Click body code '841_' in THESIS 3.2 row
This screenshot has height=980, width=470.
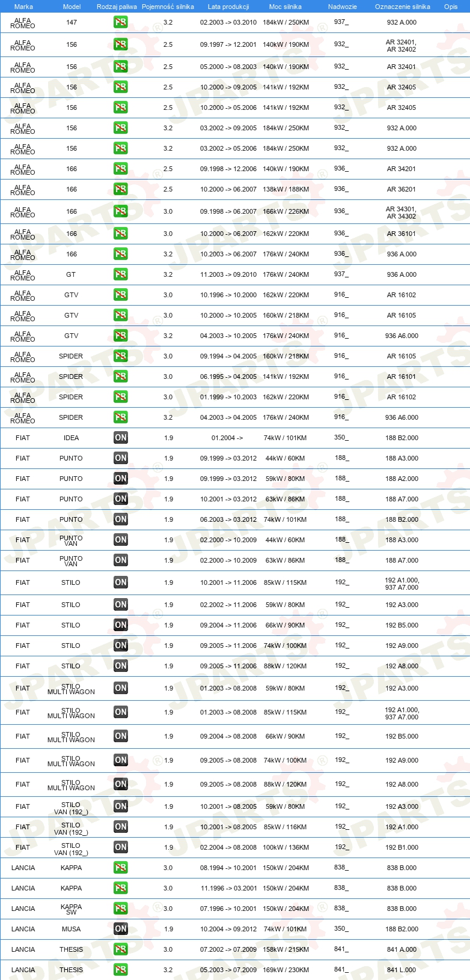point(341,970)
